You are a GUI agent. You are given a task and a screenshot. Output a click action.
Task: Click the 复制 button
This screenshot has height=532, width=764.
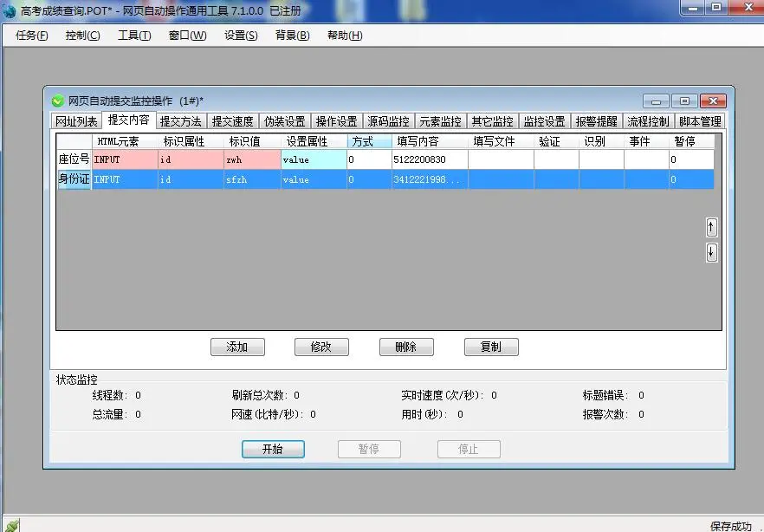[x=491, y=347]
